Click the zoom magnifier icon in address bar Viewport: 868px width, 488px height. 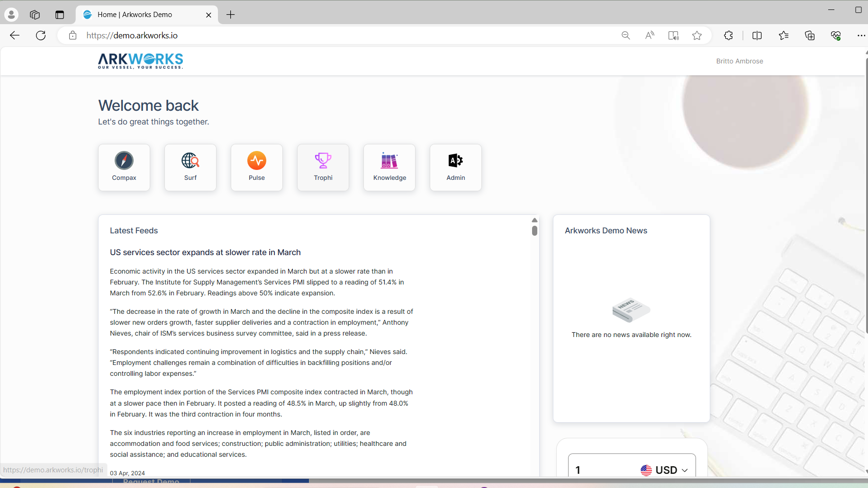626,35
